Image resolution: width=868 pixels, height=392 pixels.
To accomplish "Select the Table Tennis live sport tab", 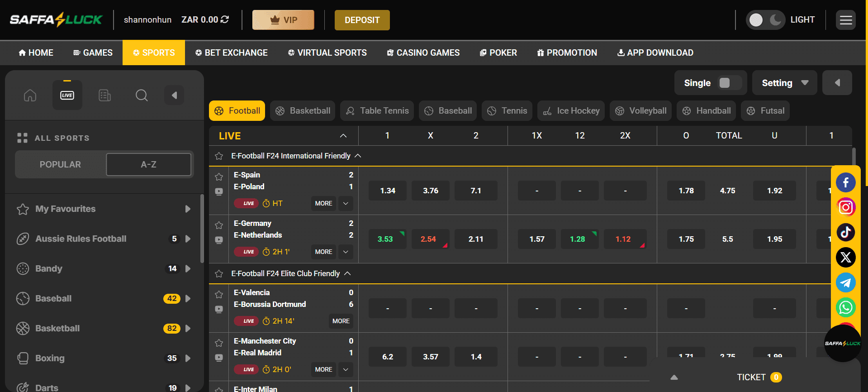I will click(x=377, y=111).
